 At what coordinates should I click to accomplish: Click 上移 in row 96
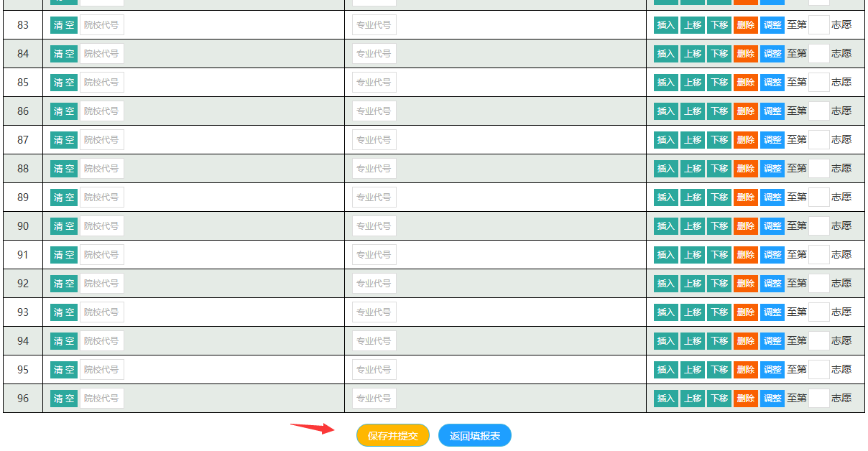point(693,399)
